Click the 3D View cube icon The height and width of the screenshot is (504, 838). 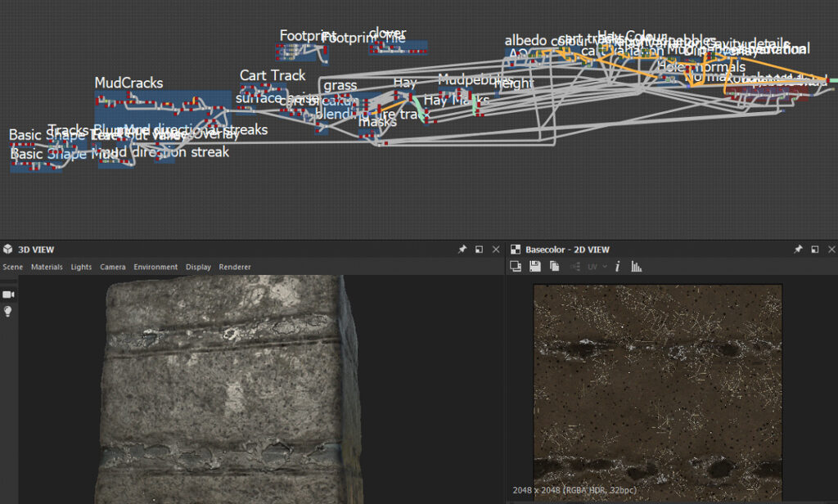coord(7,250)
